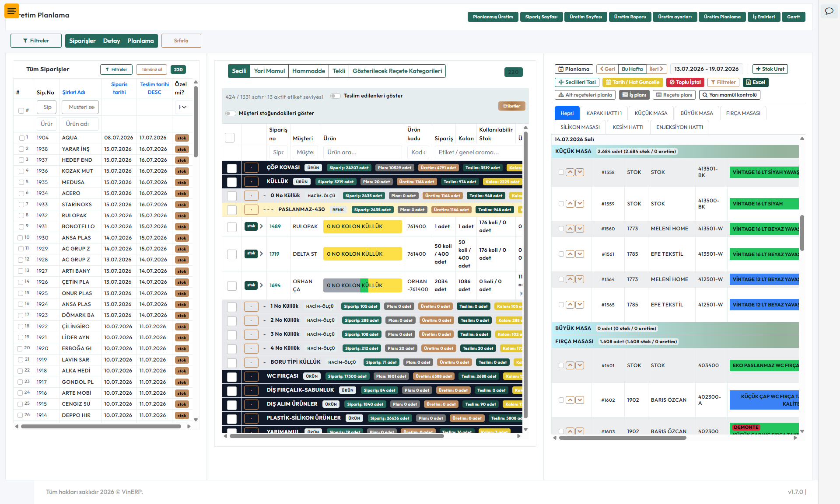This screenshot has width=840, height=504.
Task: Expand PASLANMAZ-430 color group
Action: (251, 210)
